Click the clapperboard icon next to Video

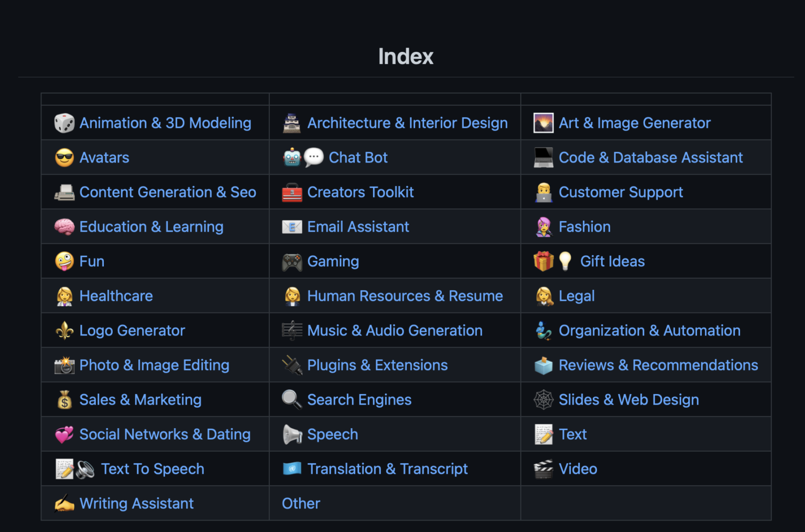tap(543, 469)
